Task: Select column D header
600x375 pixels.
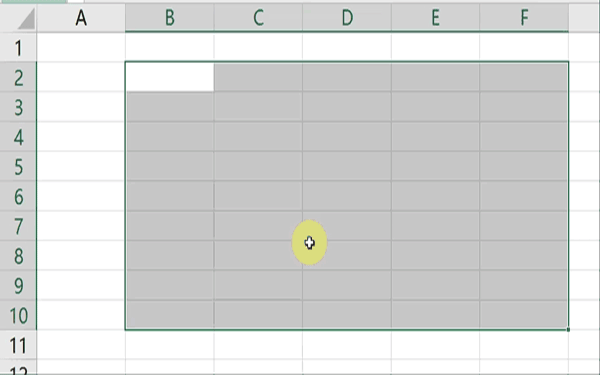Action: pyautogui.click(x=347, y=18)
